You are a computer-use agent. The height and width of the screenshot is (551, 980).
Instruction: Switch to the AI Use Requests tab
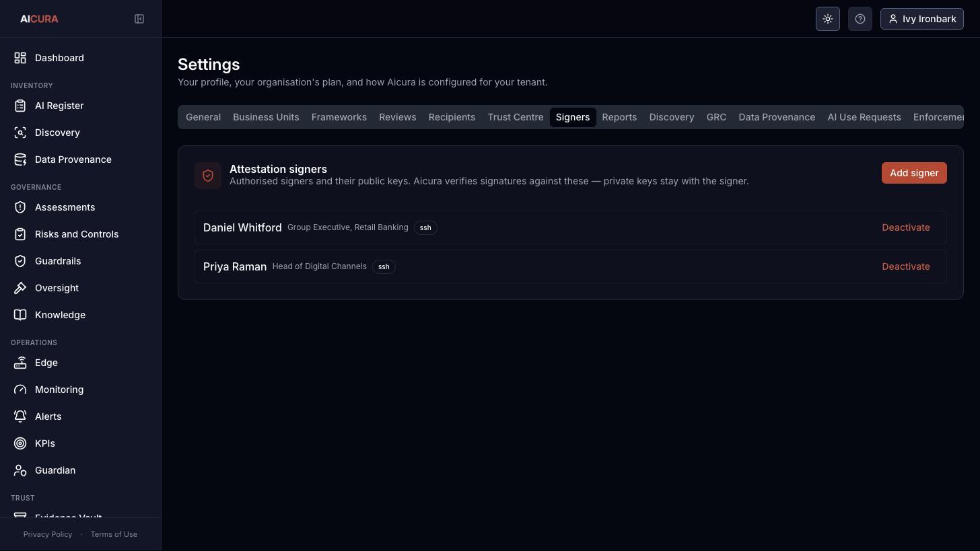[x=864, y=117]
